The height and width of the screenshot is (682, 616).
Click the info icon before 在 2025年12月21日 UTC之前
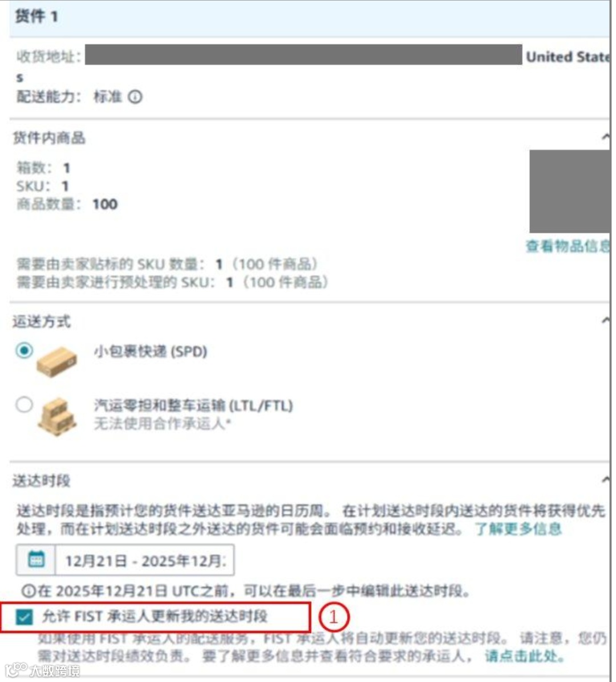tap(29, 592)
